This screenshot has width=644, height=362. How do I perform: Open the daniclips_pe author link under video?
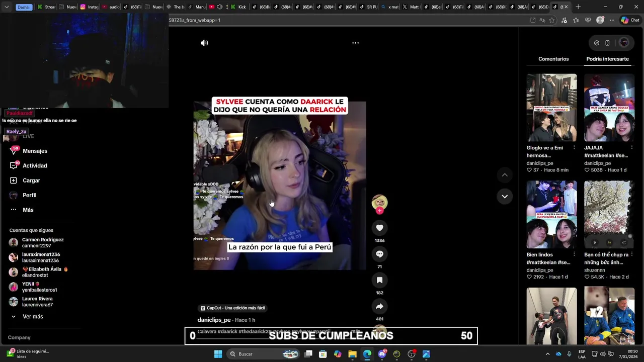pyautogui.click(x=214, y=320)
